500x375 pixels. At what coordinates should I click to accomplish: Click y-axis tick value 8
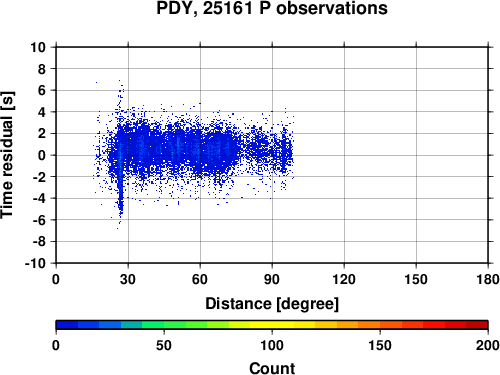pos(42,69)
